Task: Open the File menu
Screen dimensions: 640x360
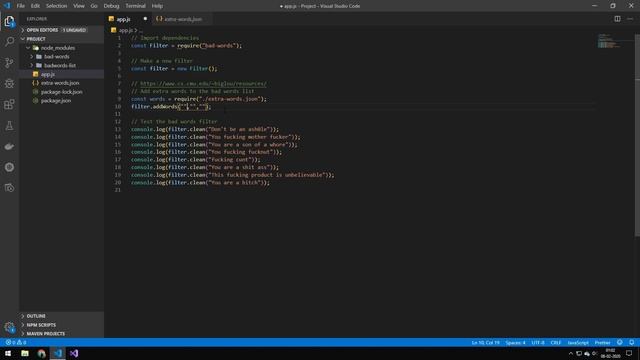Action: (x=20, y=6)
